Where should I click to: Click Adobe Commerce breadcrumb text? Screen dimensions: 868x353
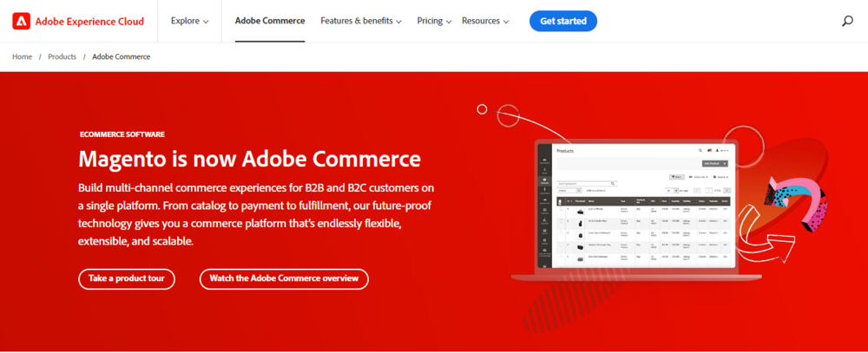pos(122,56)
